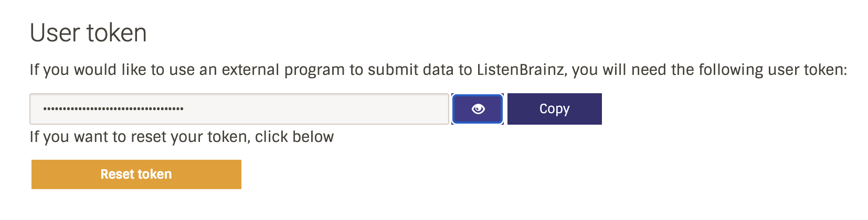This screenshot has width=868, height=220.
Task: Select the dotted token text field
Action: 239,109
